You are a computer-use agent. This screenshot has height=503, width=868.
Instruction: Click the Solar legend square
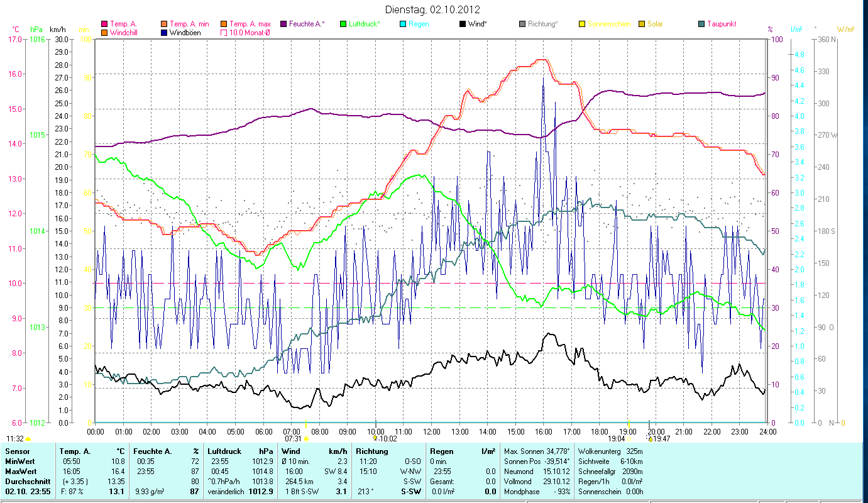click(x=642, y=24)
